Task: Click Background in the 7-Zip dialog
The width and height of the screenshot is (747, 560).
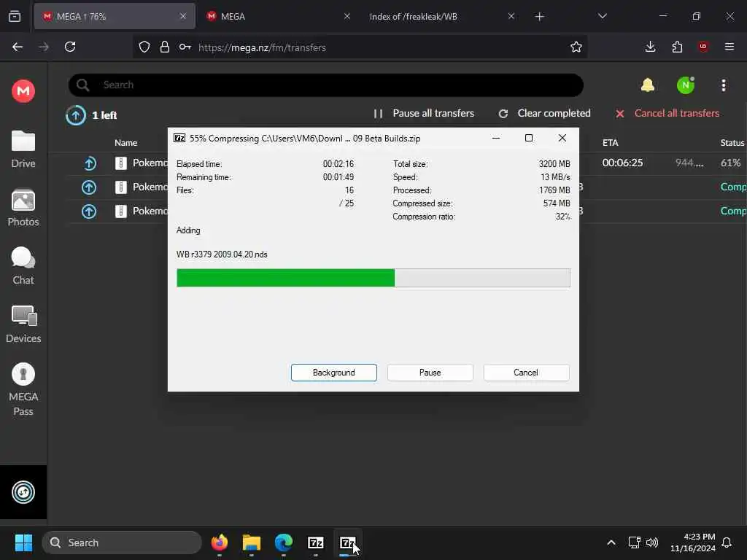Action: pos(334,373)
